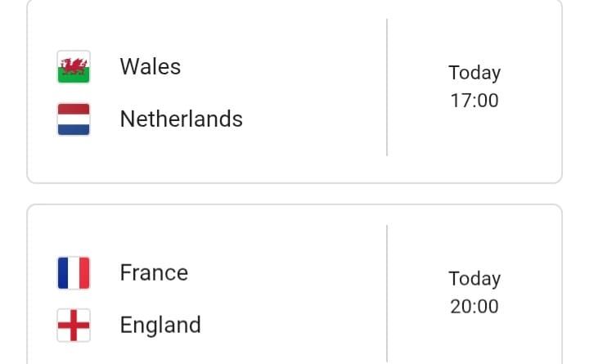The height and width of the screenshot is (364, 589).
Task: Select the Netherlands team name
Action: click(181, 119)
